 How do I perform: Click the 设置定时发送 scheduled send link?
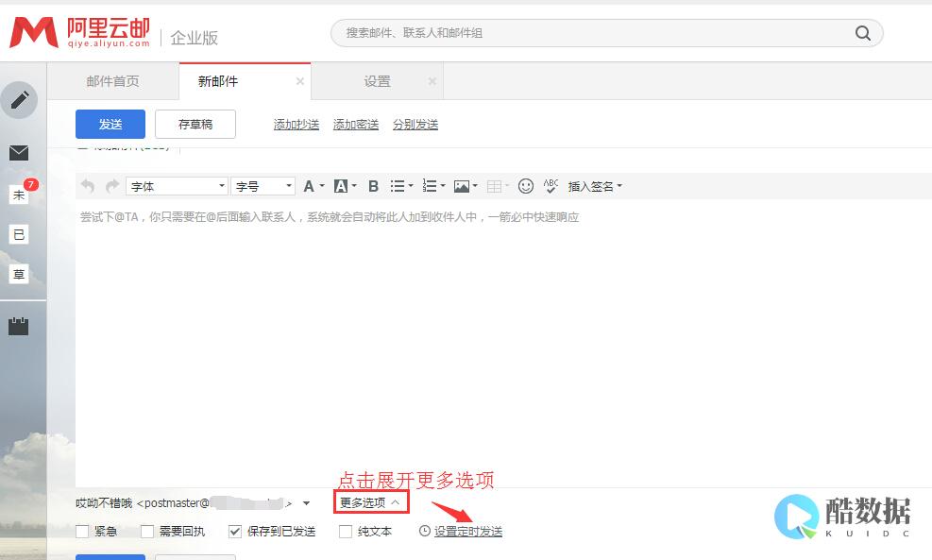[x=468, y=531]
